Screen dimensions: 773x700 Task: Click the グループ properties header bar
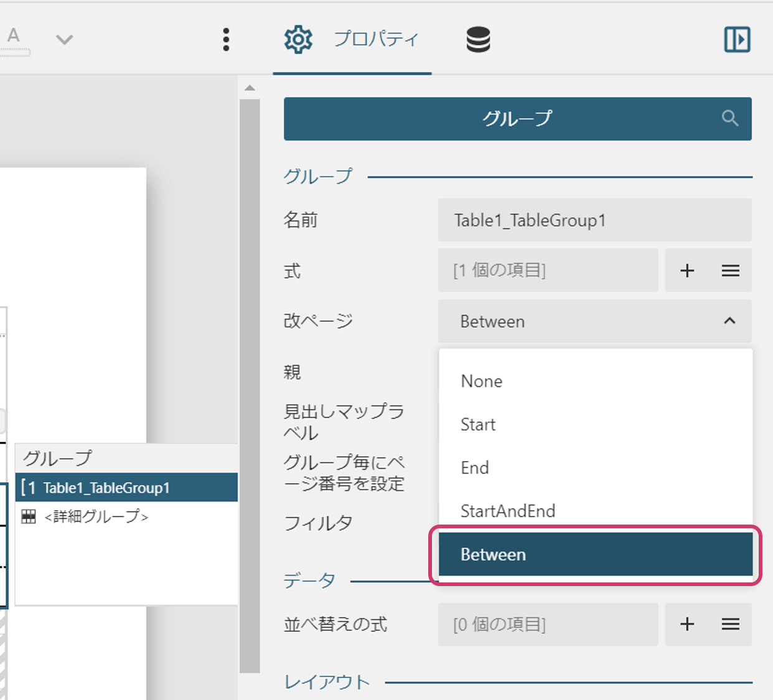tap(517, 118)
